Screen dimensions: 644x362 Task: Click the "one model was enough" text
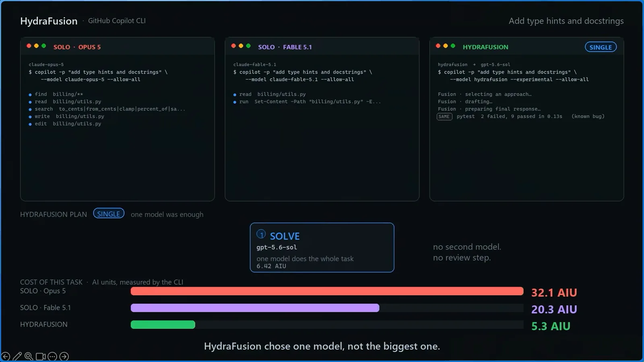(x=167, y=214)
